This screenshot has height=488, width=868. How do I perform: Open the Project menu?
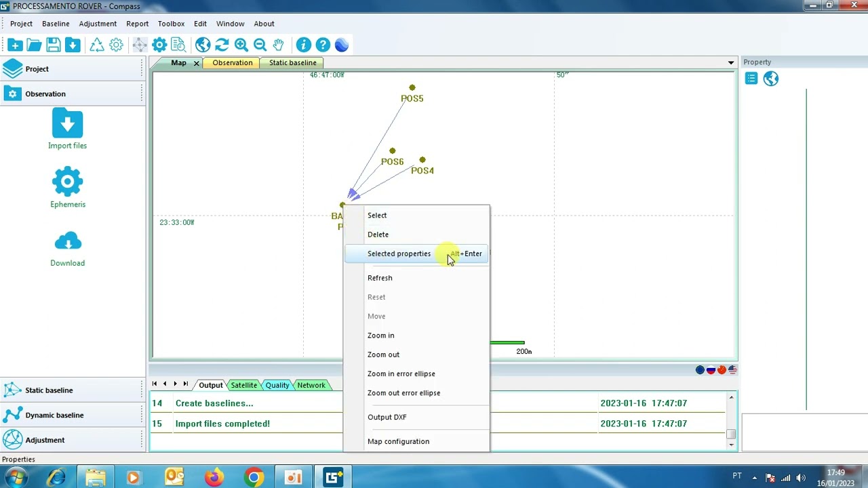(21, 24)
